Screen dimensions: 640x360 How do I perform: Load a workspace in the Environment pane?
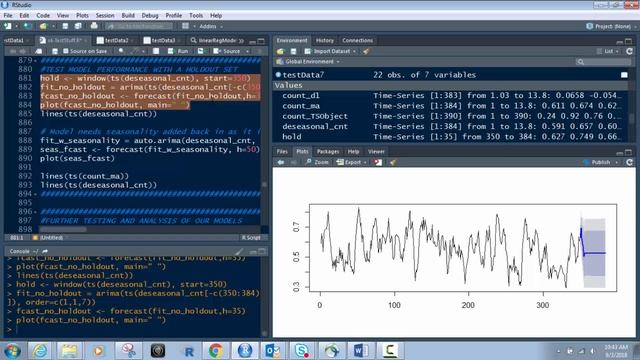coord(280,51)
